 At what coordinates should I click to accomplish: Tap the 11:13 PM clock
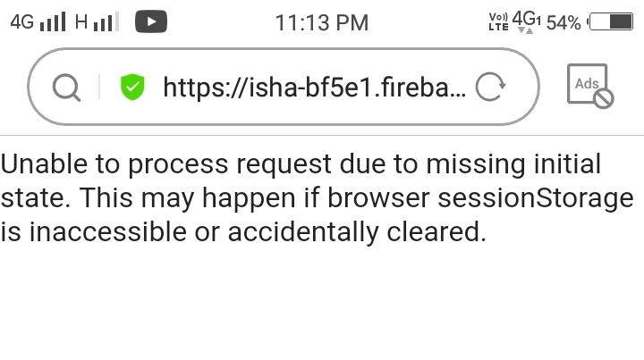[x=321, y=22]
